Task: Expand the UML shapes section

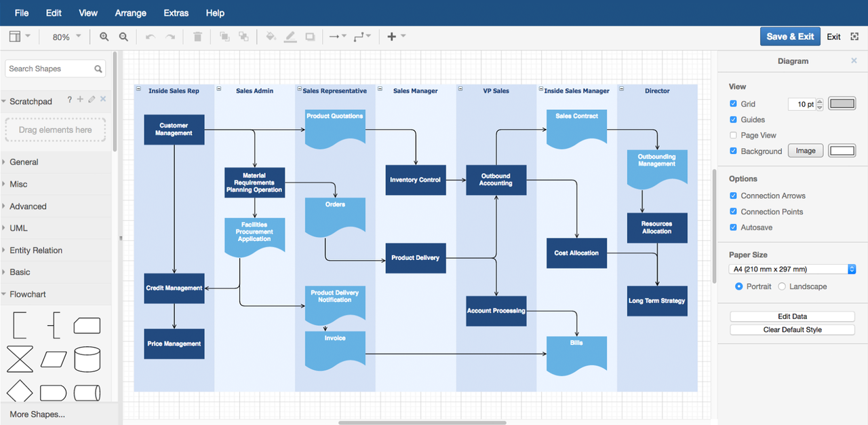Action: 20,228
